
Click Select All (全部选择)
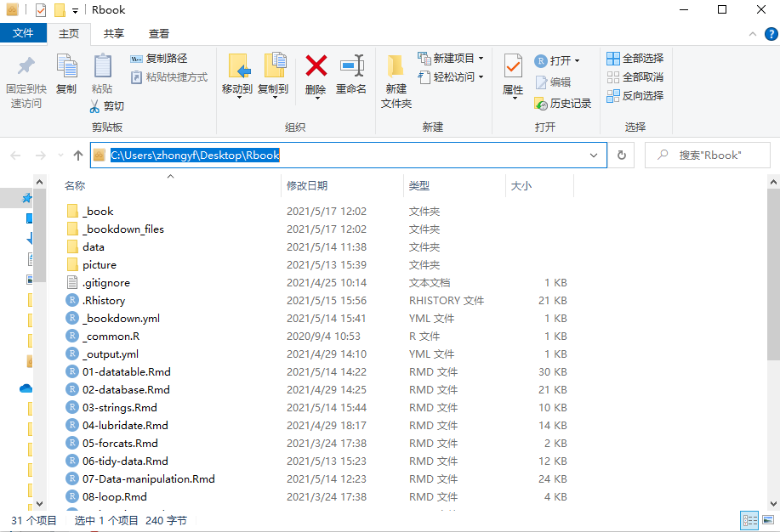click(x=635, y=59)
